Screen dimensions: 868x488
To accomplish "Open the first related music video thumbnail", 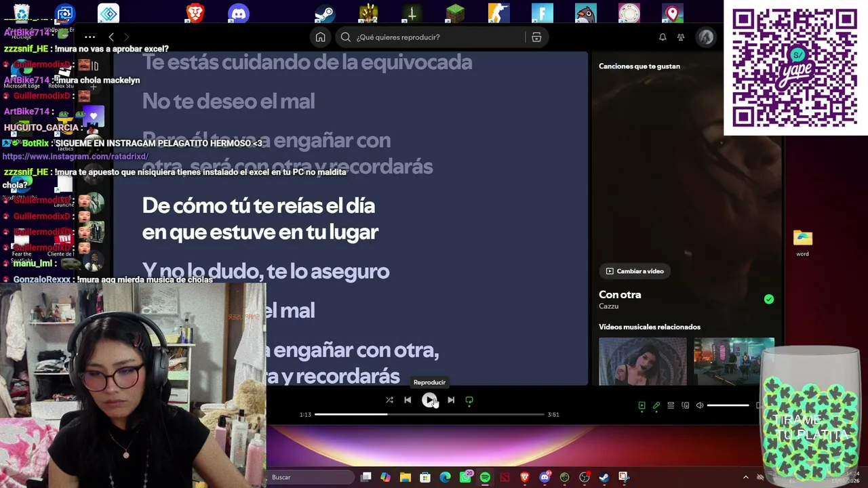I will (x=642, y=361).
